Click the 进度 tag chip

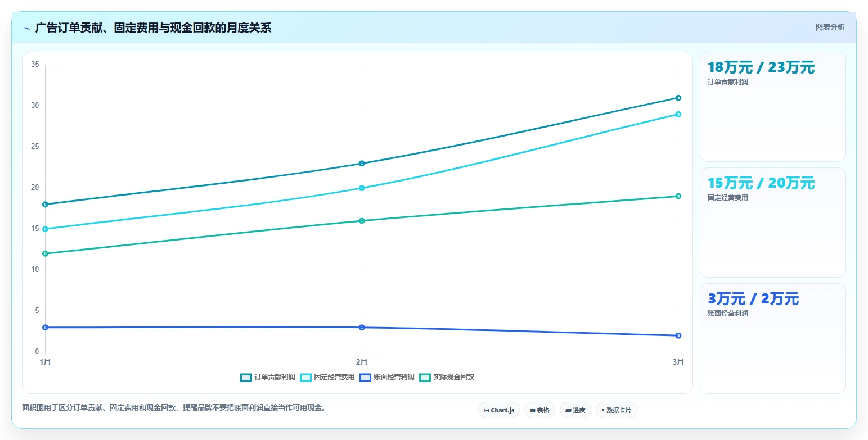[x=575, y=410]
